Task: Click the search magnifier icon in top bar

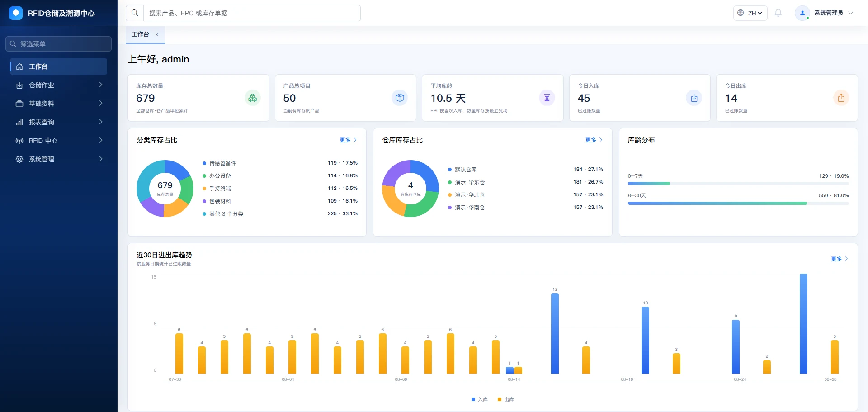Action: [x=135, y=13]
